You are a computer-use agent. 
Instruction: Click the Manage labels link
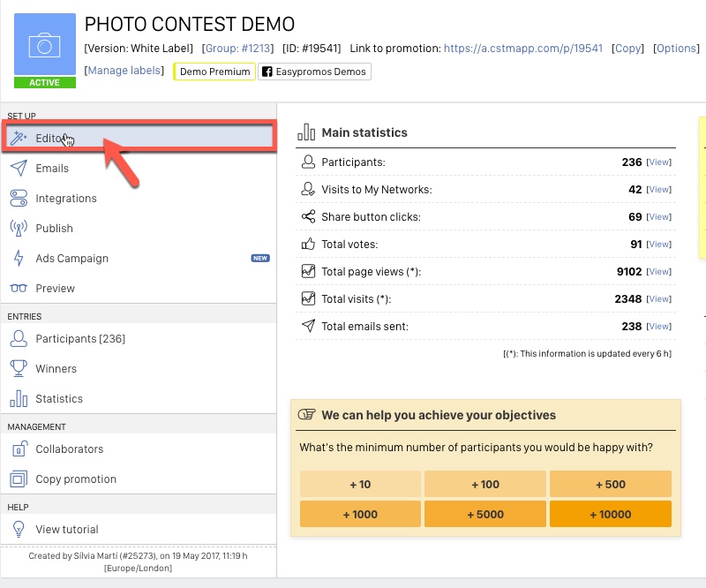(x=124, y=71)
